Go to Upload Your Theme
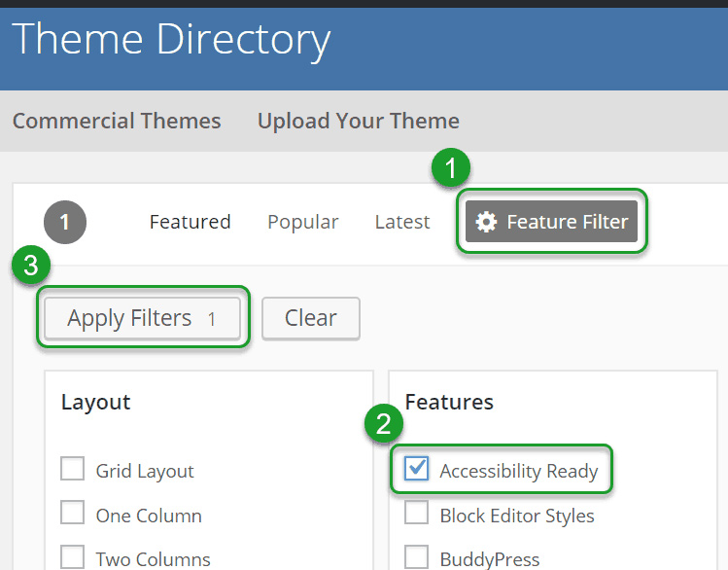 click(x=359, y=122)
